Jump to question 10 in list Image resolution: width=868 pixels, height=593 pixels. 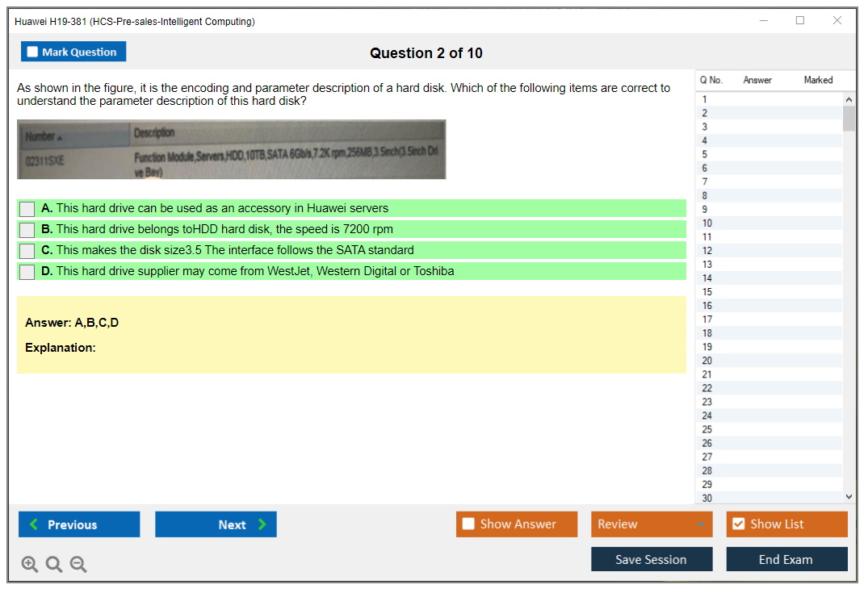pos(707,223)
